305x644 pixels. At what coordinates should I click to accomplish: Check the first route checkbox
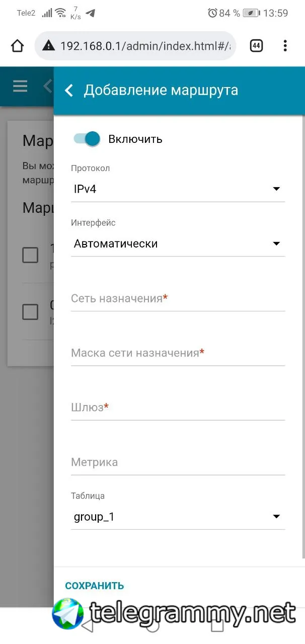click(x=30, y=255)
